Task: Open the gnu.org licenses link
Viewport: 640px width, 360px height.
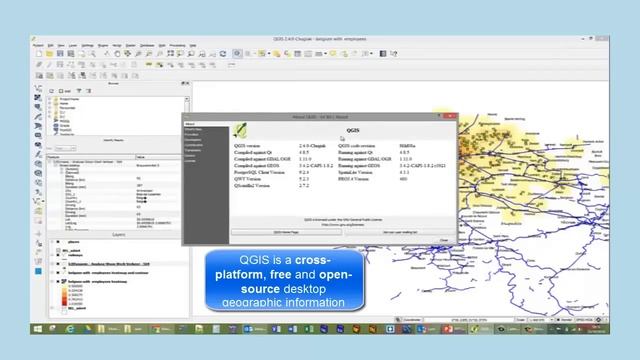Action: 342,225
